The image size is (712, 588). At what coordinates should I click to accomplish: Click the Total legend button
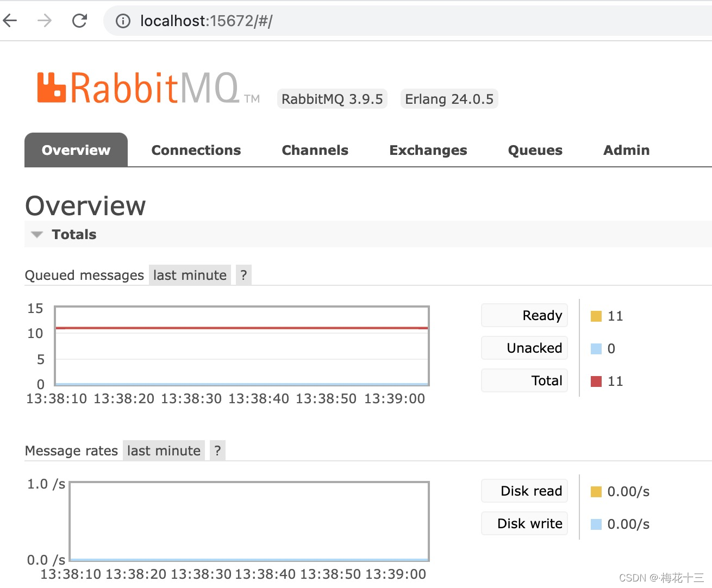pos(523,380)
